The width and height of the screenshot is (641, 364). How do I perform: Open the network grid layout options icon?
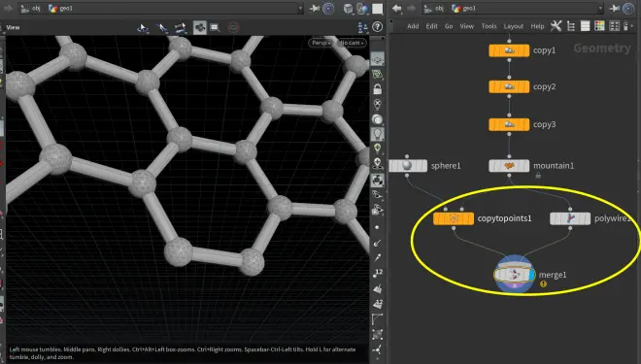click(x=614, y=26)
